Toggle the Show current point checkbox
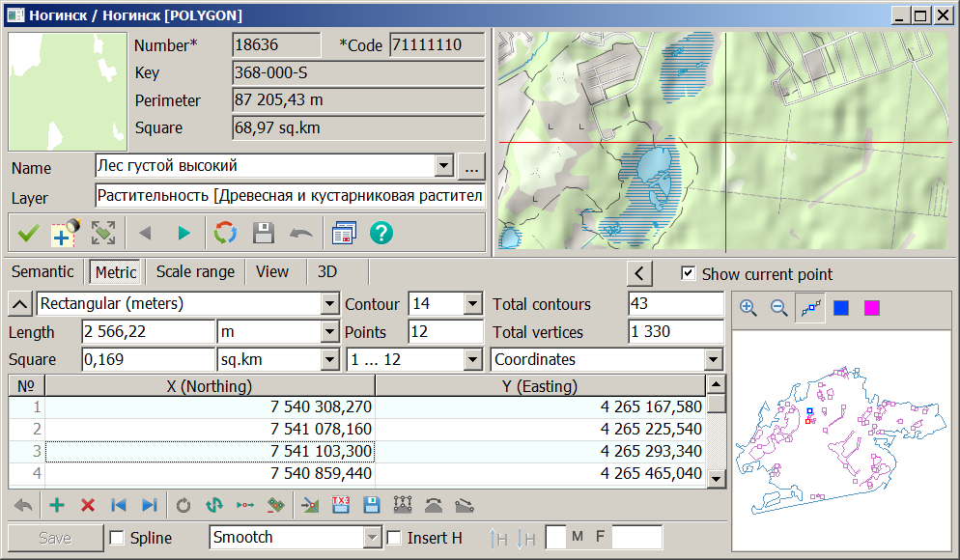Viewport: 960px width, 560px height. click(688, 273)
